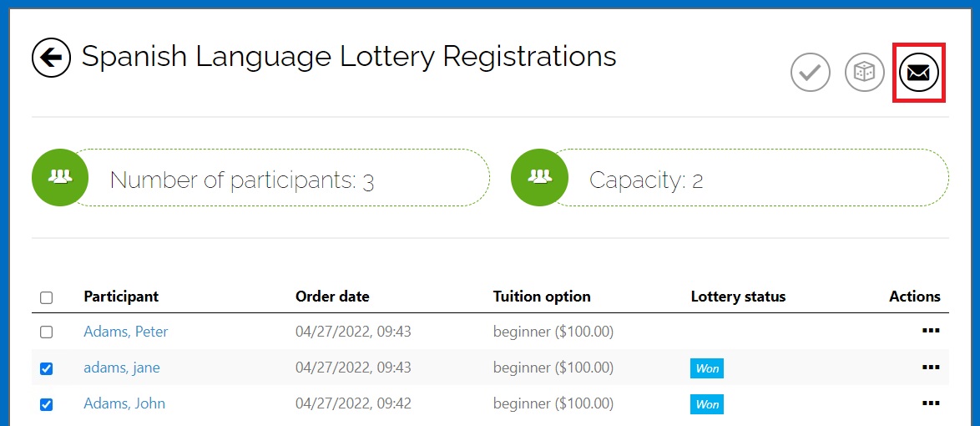Open the Adams, John participant link
The width and height of the screenshot is (980, 426).
tap(124, 403)
